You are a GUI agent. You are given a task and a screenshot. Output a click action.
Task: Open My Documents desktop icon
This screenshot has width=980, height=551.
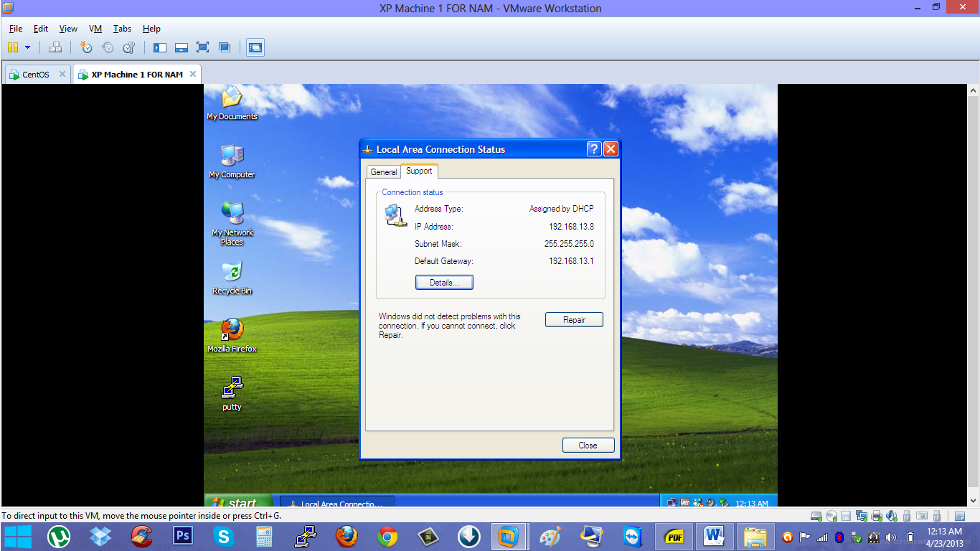(x=232, y=103)
